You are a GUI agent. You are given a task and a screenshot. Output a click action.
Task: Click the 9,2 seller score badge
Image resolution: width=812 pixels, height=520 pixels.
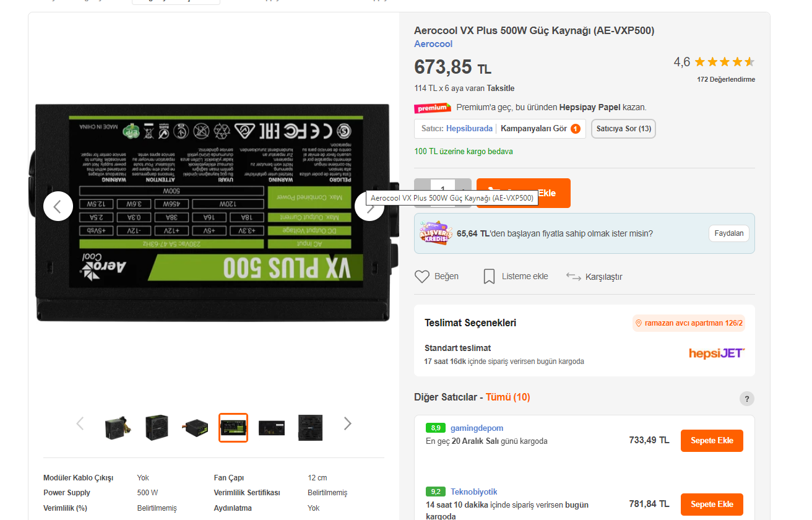click(x=436, y=492)
